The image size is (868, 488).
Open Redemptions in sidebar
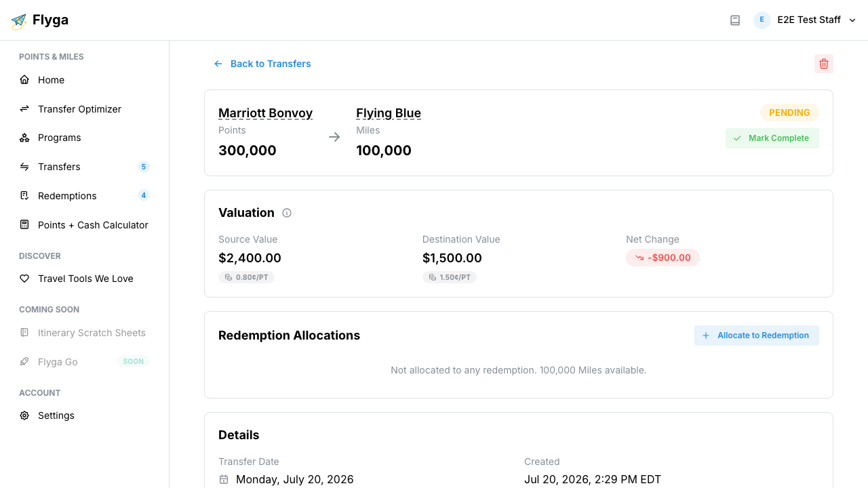click(x=84, y=196)
